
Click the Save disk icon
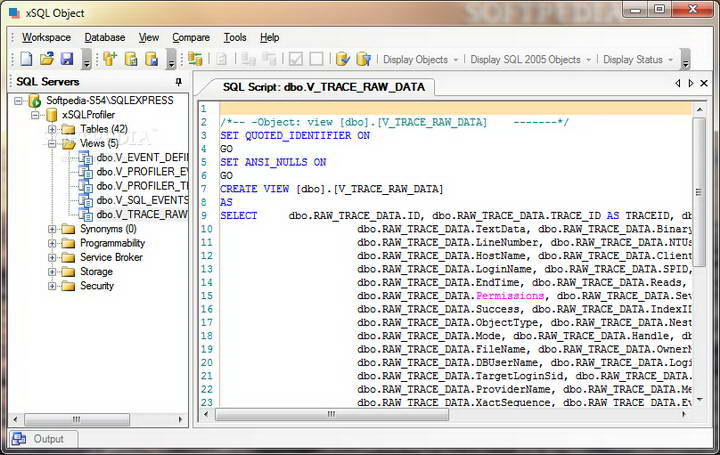[x=66, y=59]
